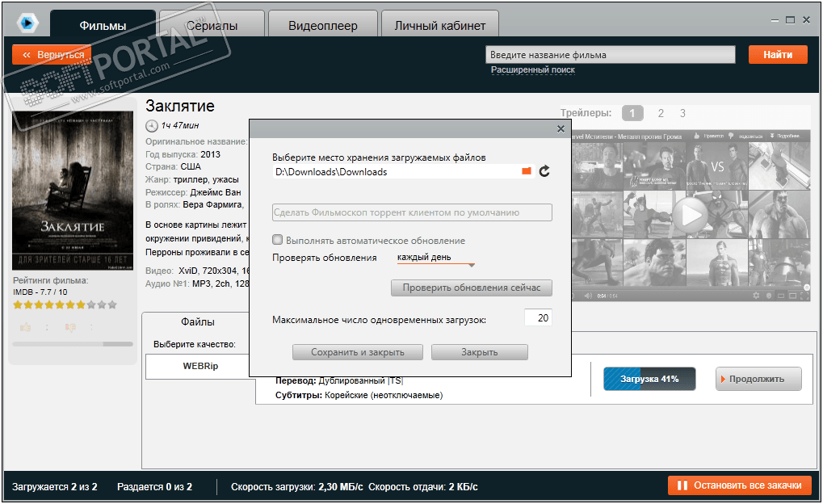This screenshot has width=823, height=504.
Task: Open the Личный кабинет tab
Action: [440, 25]
